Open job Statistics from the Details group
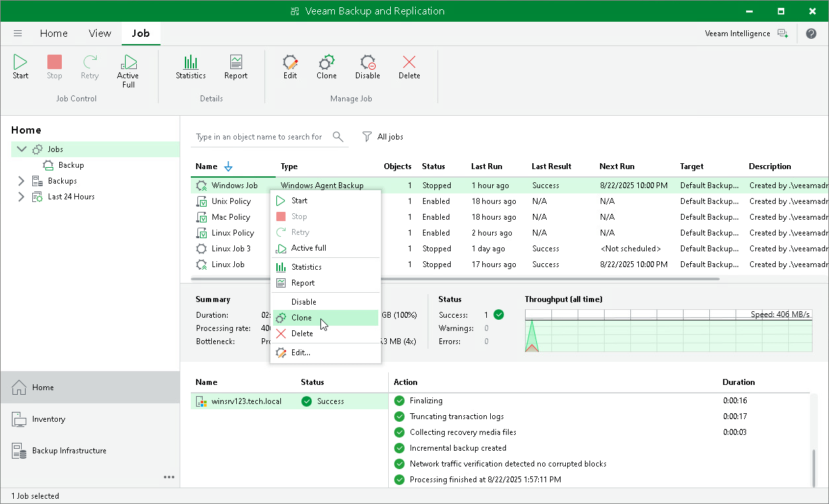This screenshot has height=504, width=829. click(x=190, y=66)
